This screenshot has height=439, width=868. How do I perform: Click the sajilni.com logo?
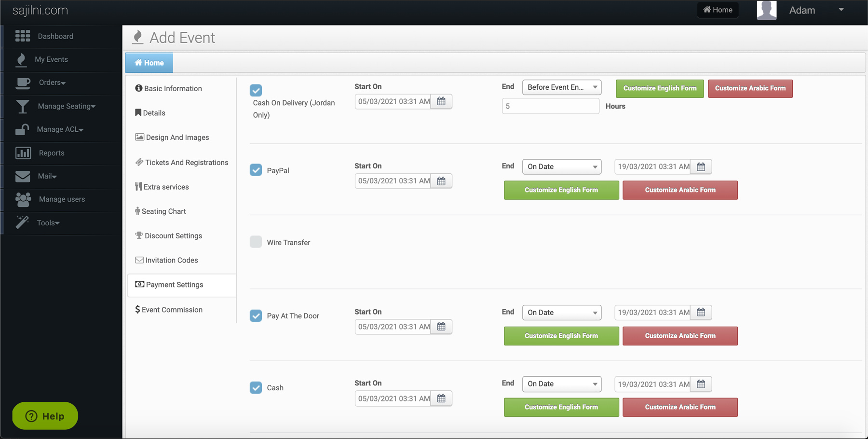pyautogui.click(x=40, y=10)
